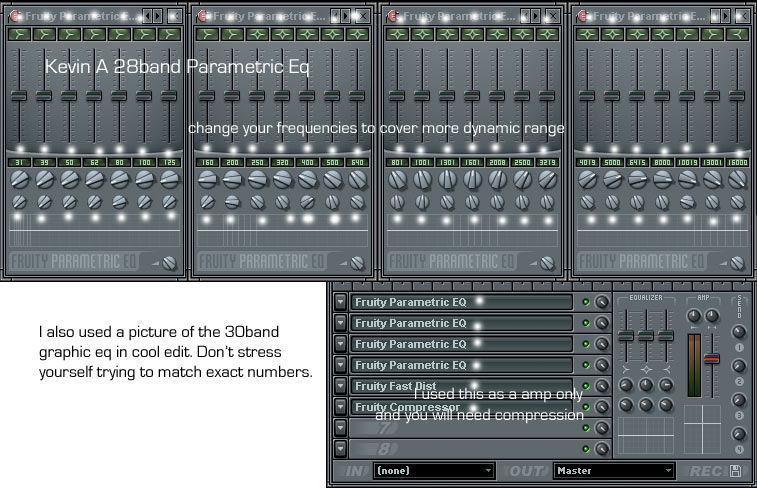757x488 pixels.
Task: Click the band type icon above the 4019 slider
Action: [x=588, y=34]
